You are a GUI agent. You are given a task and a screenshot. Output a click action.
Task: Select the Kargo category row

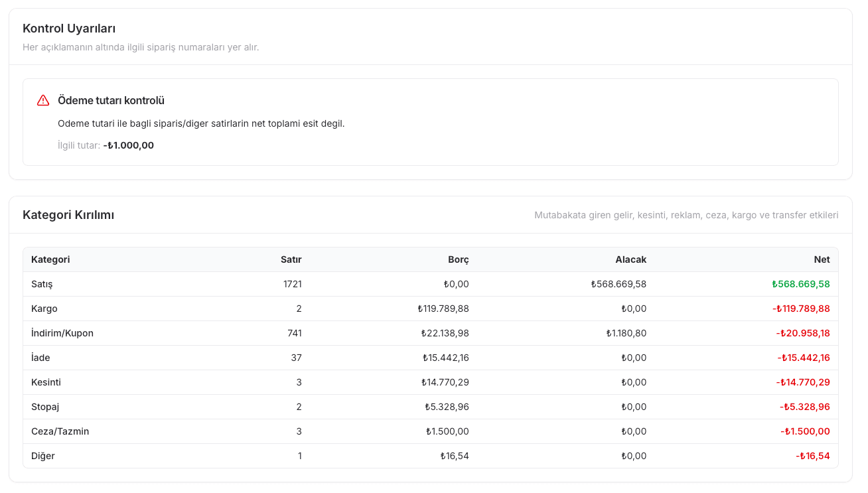431,309
